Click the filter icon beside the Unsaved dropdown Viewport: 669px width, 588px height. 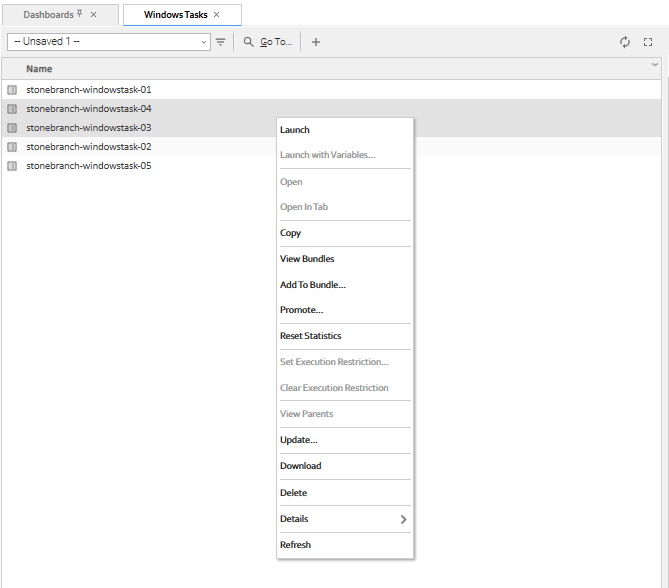(x=221, y=42)
